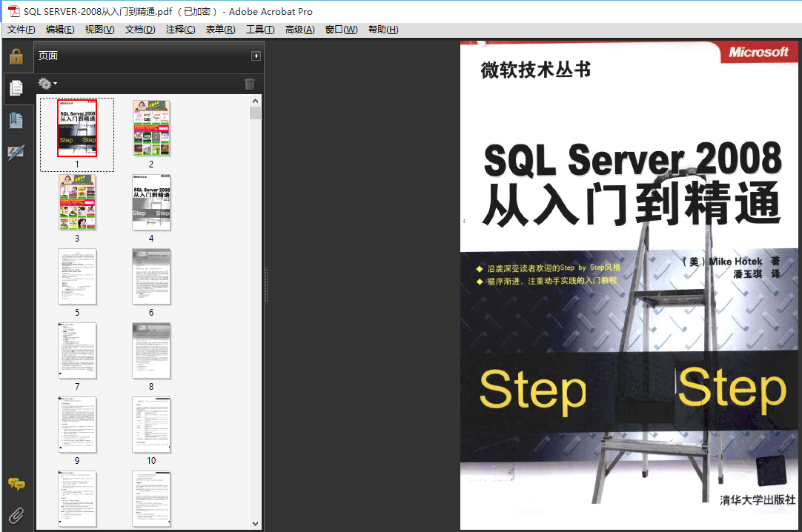Click the navigation pane splitter handle
The width and height of the screenshot is (802, 532).
pyautogui.click(x=266, y=285)
